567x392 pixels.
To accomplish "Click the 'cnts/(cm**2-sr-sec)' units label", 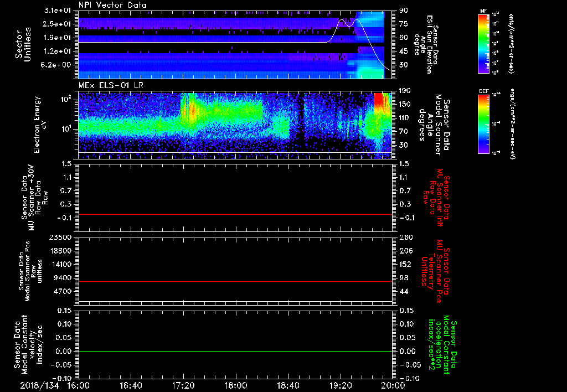I will coord(511,43).
